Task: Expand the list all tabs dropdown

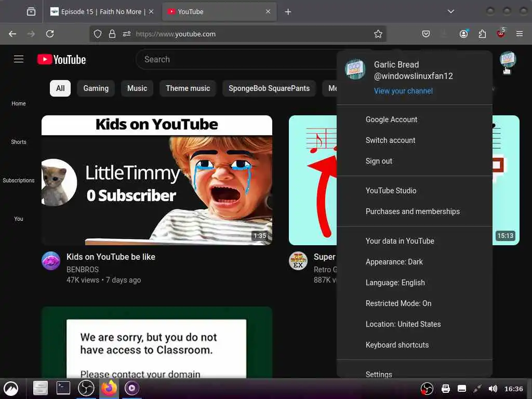Action: coord(451,11)
